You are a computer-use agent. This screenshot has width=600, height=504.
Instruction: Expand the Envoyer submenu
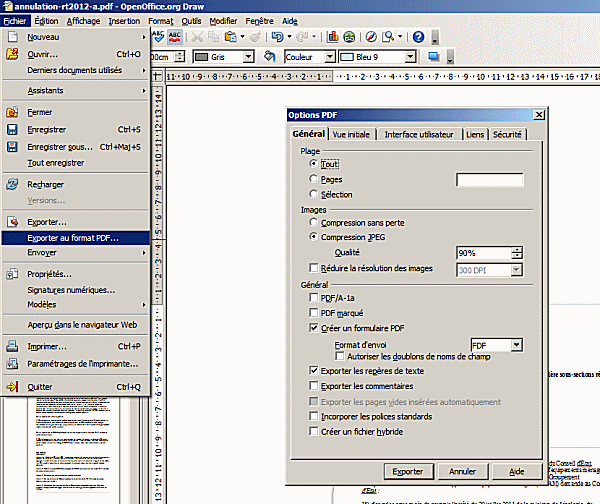144,253
